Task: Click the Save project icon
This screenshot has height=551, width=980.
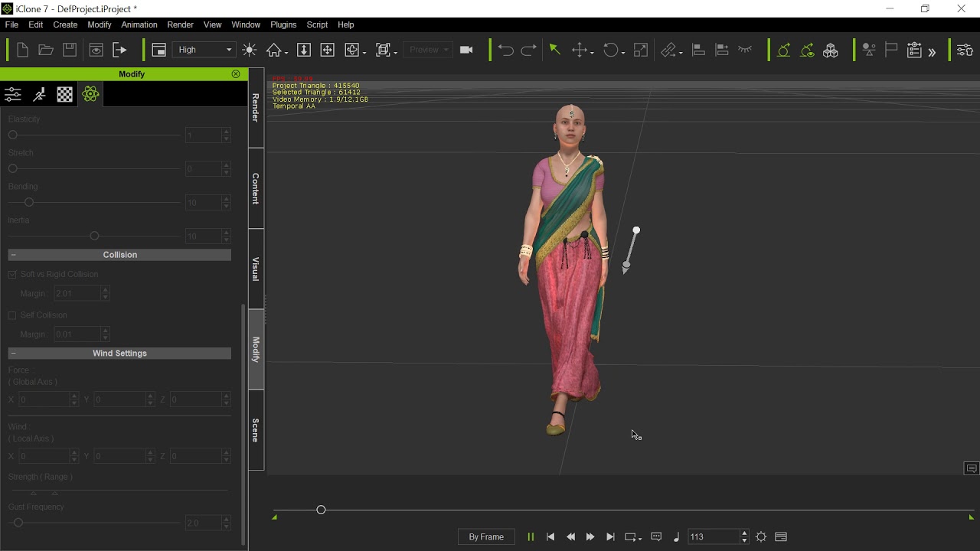Action: (70, 50)
